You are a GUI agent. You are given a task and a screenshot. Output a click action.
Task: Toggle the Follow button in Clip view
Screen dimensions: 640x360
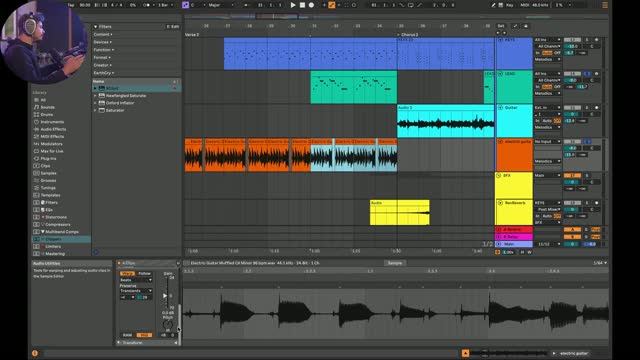(144, 273)
